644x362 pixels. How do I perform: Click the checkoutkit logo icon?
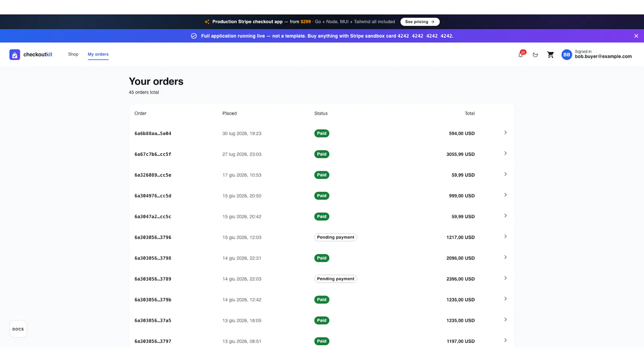(x=15, y=55)
